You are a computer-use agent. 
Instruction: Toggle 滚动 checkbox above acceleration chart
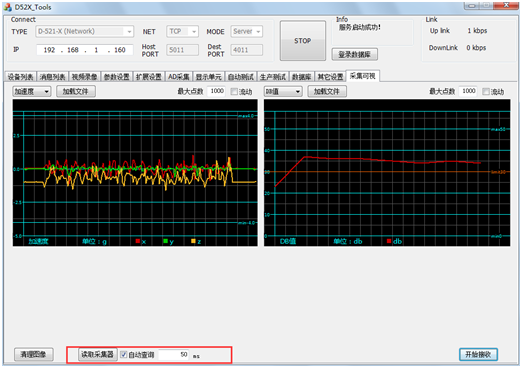(234, 91)
